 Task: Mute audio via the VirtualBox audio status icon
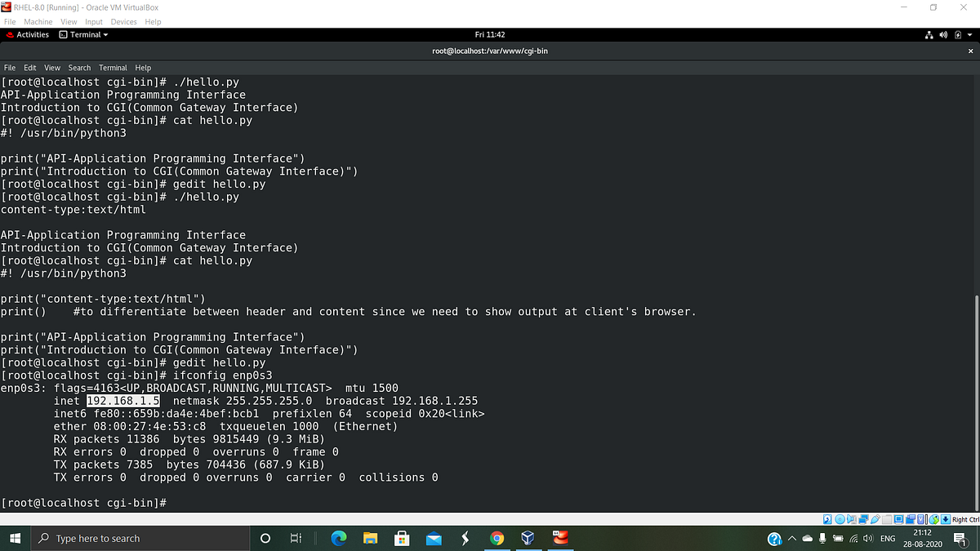(852, 519)
